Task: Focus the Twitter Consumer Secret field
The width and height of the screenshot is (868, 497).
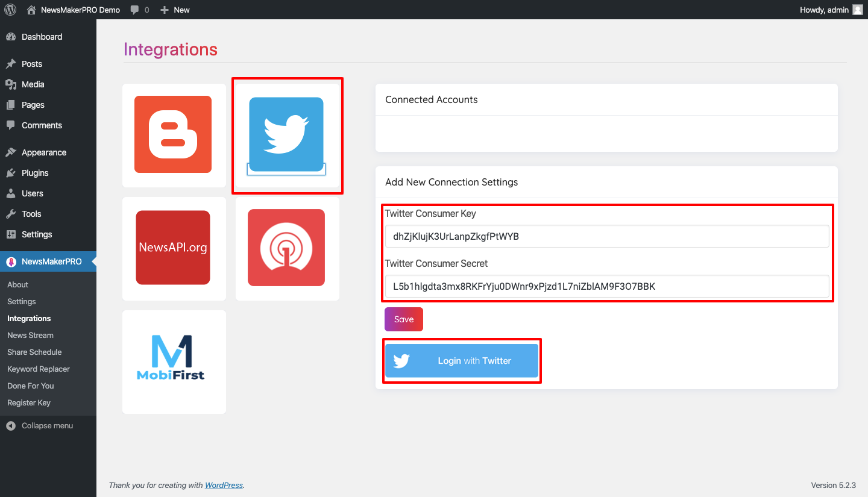Action: pyautogui.click(x=607, y=286)
